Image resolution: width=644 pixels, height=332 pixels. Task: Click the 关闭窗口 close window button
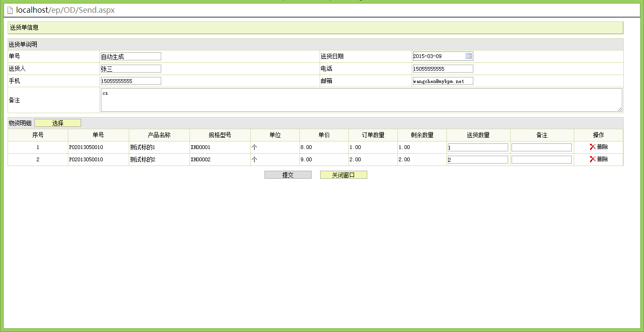[343, 175]
